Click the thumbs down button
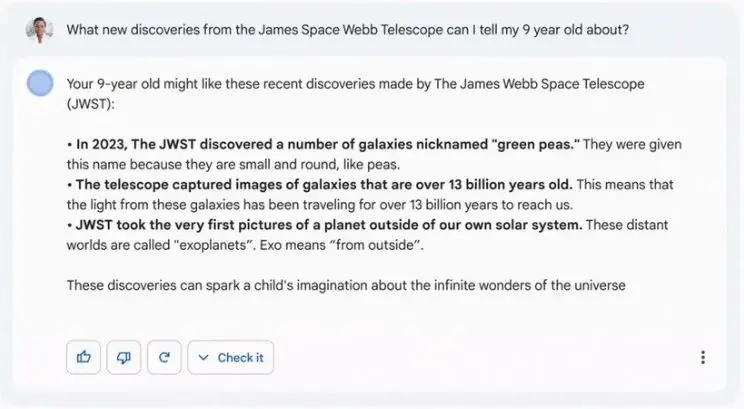Image resolution: width=744 pixels, height=409 pixels. pos(124,357)
